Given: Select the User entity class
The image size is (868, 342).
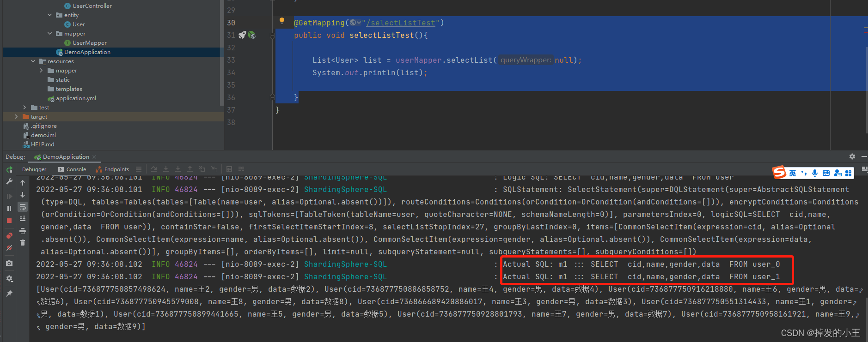Looking at the screenshot, I should click(74, 24).
